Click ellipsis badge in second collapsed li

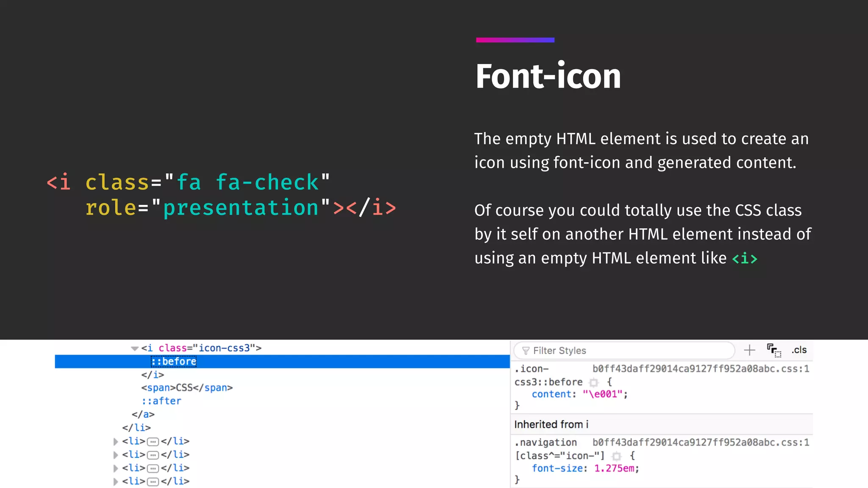pyautogui.click(x=153, y=455)
